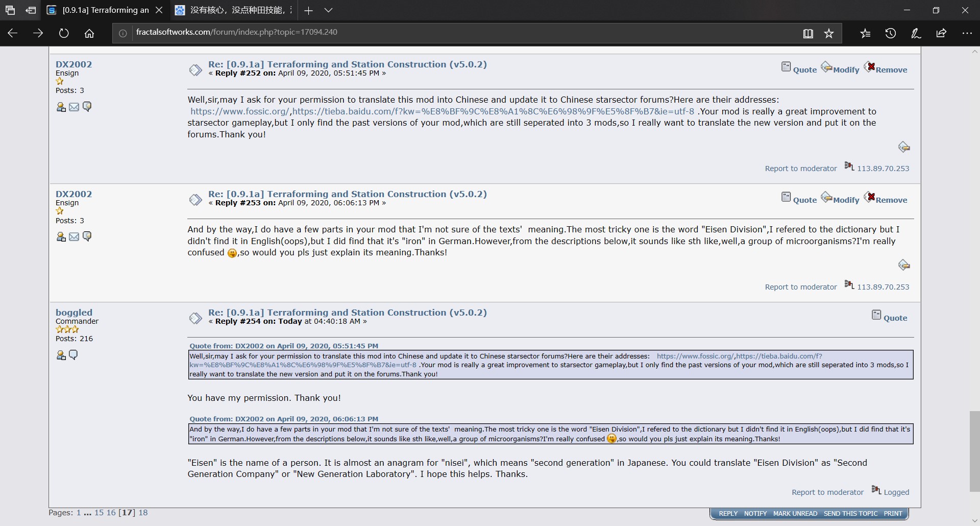Click the browser Refresh icon
This screenshot has height=526, width=980.
click(64, 33)
